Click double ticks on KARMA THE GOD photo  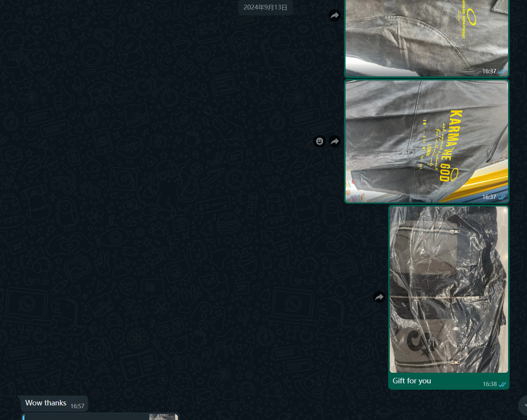(x=502, y=197)
